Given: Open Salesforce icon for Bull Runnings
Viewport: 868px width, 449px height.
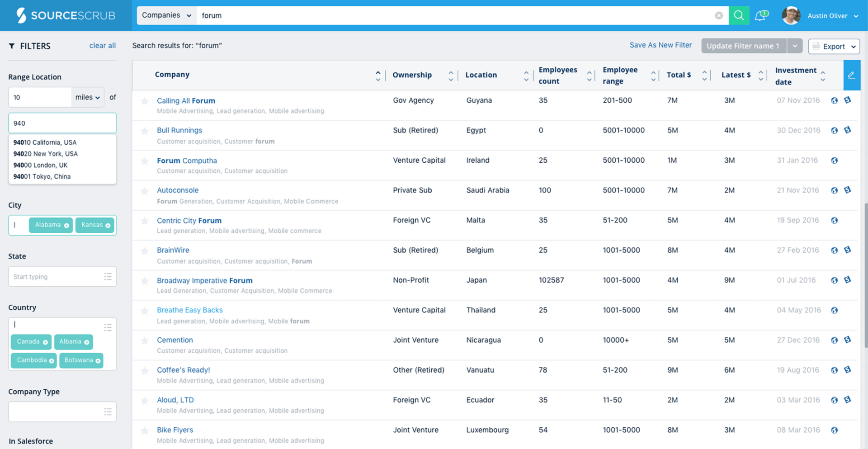Looking at the screenshot, I should pyautogui.click(x=848, y=130).
